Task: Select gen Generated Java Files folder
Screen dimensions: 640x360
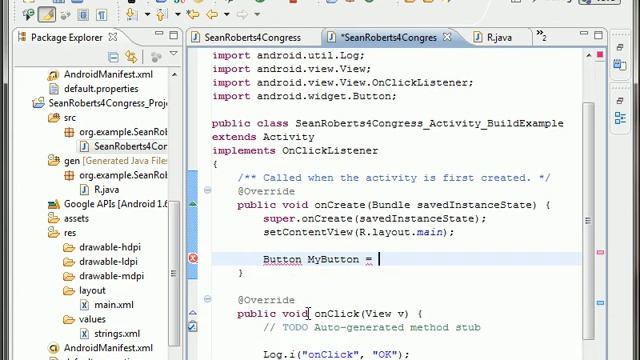Action: click(107, 161)
